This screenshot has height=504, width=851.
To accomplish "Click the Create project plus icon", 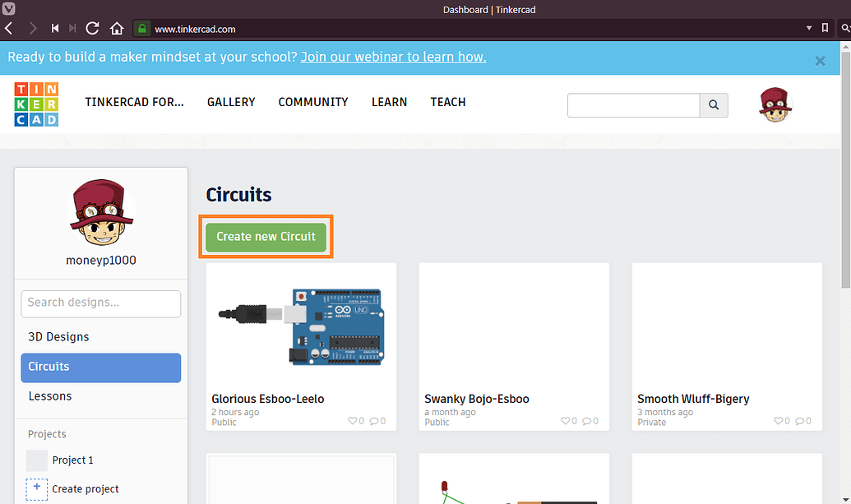I will [x=36, y=489].
